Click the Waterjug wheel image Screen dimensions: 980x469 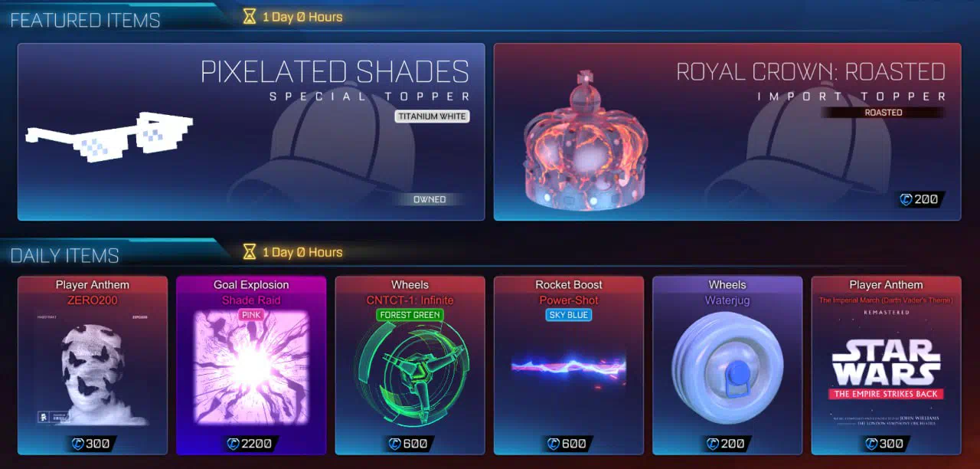[727, 368]
